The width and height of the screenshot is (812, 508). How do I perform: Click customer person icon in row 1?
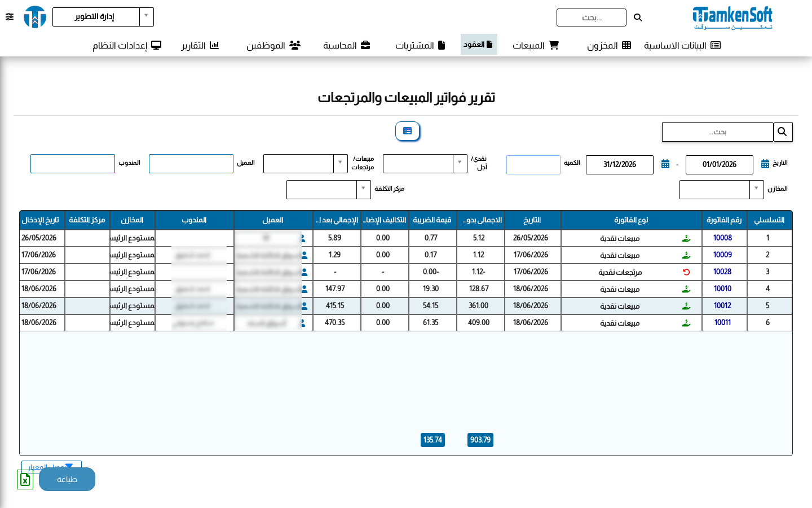tap(304, 238)
